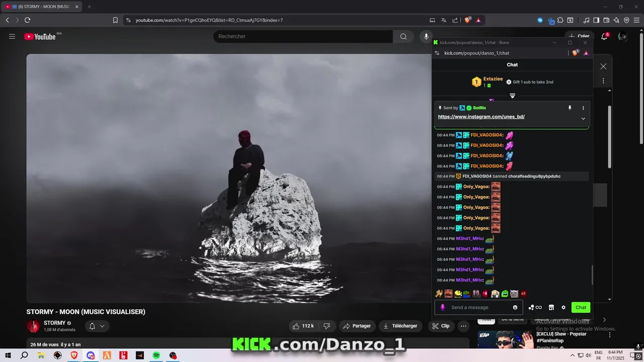The height and width of the screenshot is (362, 644).
Task: Open the Brave main menu
Action: [636, 20]
